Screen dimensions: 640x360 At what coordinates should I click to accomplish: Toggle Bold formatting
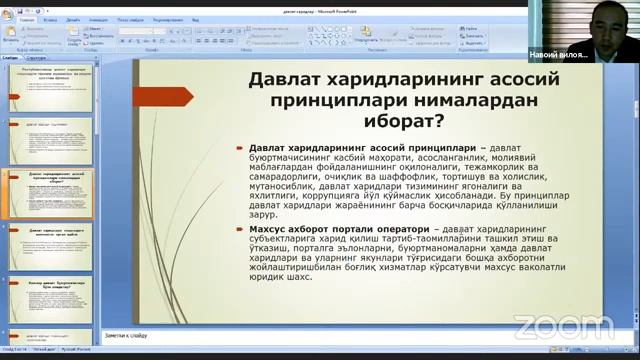(x=122, y=41)
